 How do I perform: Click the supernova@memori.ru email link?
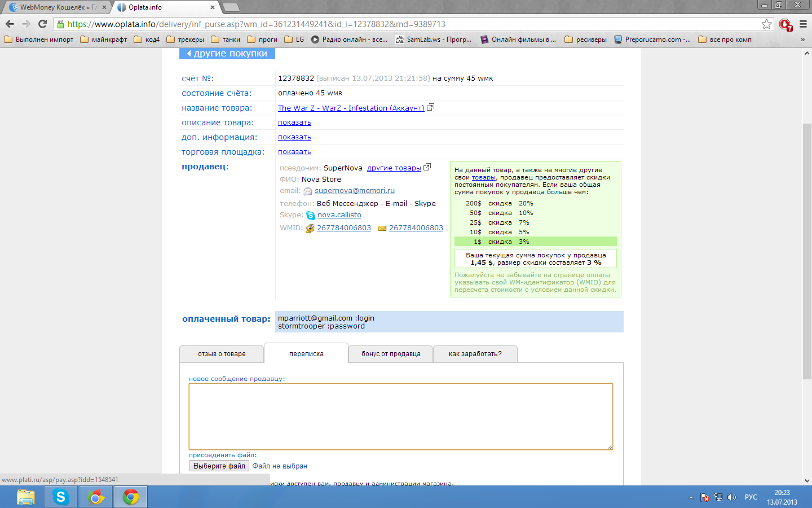point(355,191)
